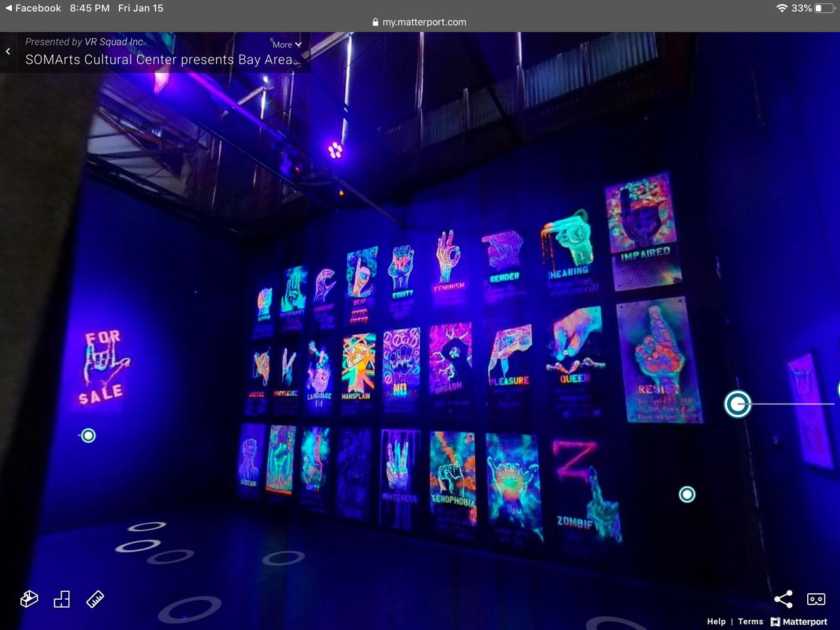Open the Terms link
840x630 pixels.
(750, 621)
